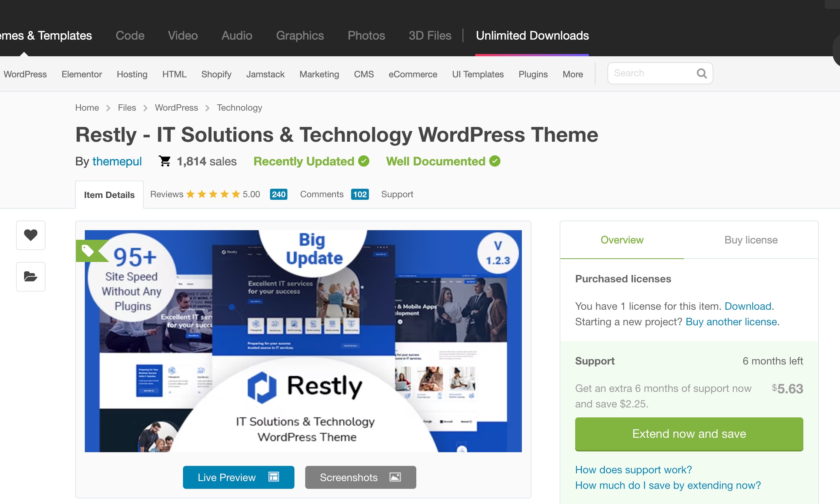
Task: Open the Graphics category
Action: point(300,36)
